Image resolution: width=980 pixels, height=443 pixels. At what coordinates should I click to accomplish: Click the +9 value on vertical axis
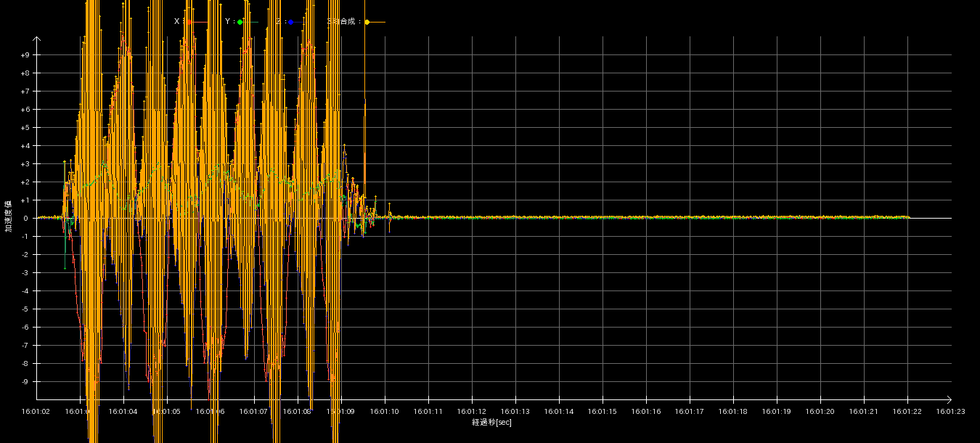point(25,55)
